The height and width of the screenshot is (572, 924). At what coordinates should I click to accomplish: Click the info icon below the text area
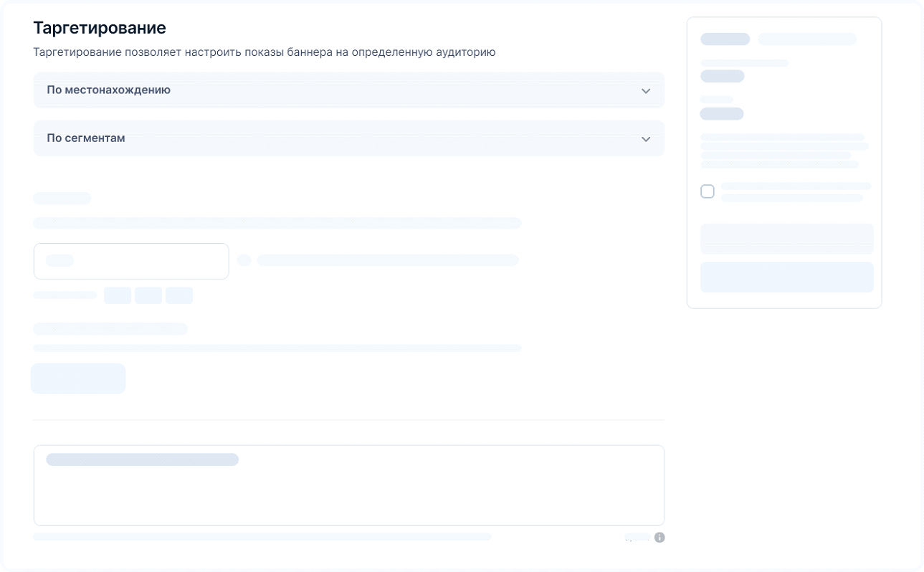[659, 537]
